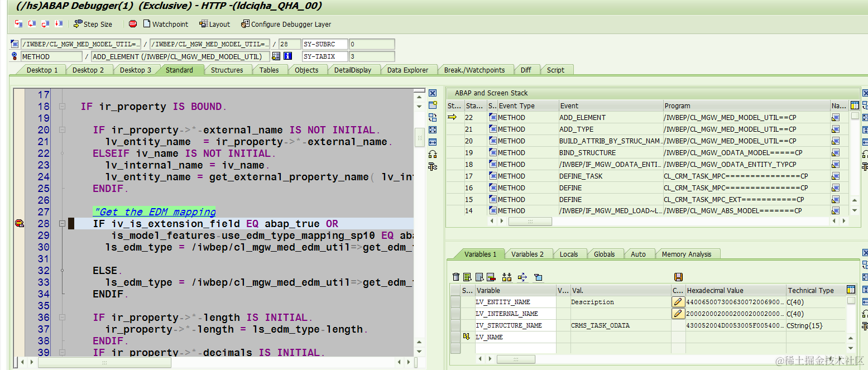The height and width of the screenshot is (370, 868).
Task: Open the Step Size setting
Action: pos(93,24)
